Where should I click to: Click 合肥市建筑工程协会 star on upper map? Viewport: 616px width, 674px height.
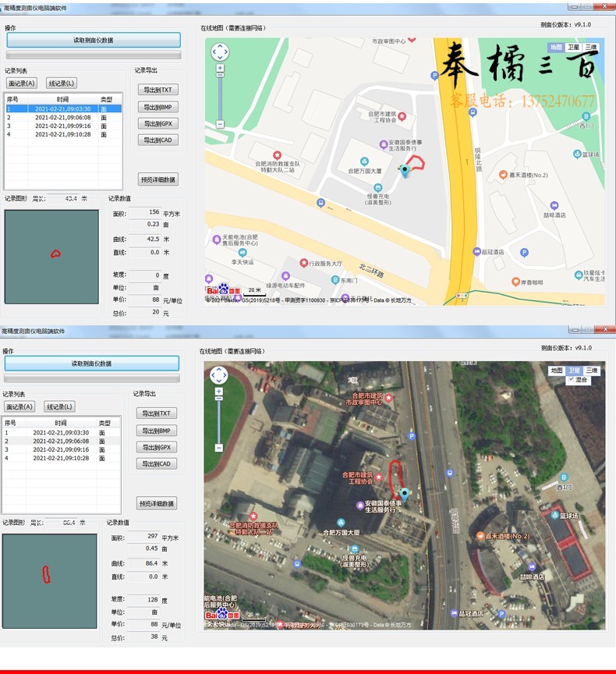(402, 116)
